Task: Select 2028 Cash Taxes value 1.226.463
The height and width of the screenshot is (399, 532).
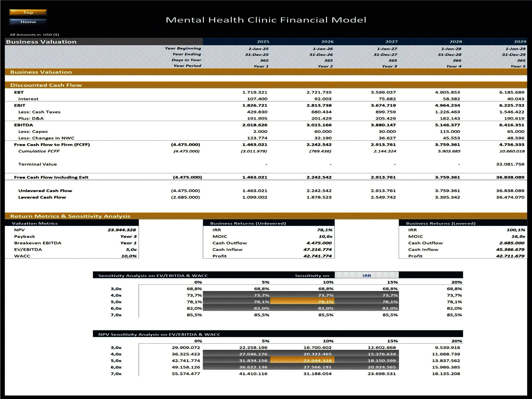Action: coord(447,112)
